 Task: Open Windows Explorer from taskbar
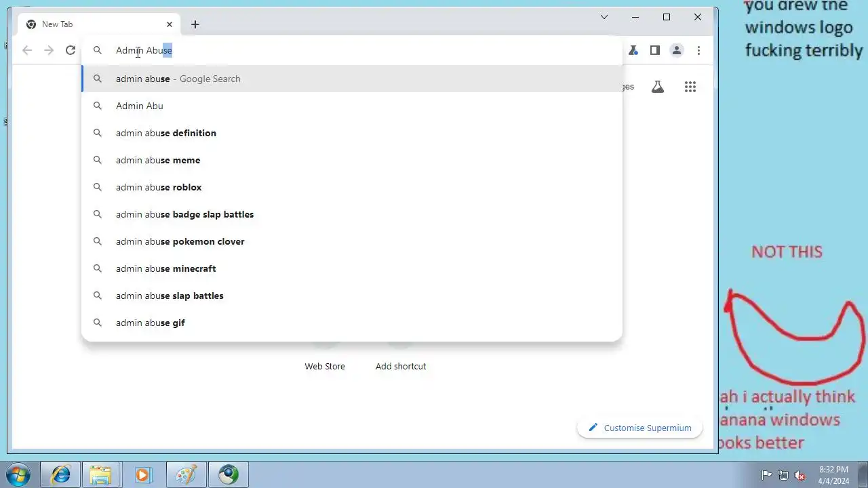100,474
